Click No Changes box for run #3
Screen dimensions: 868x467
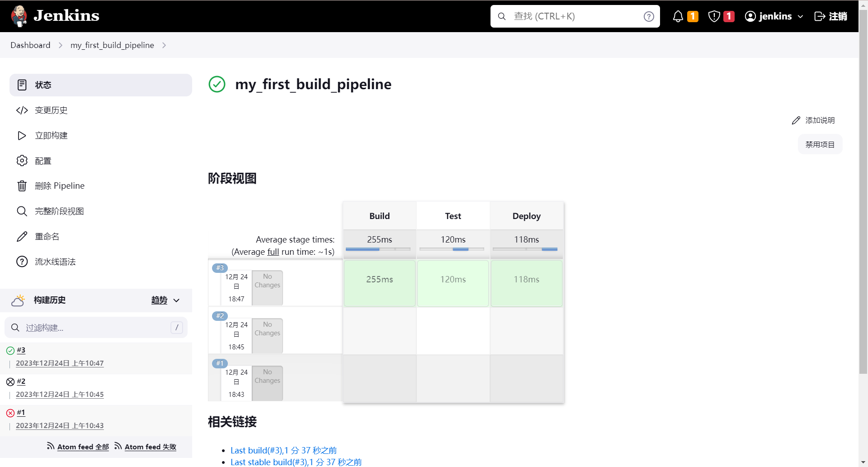click(x=267, y=288)
